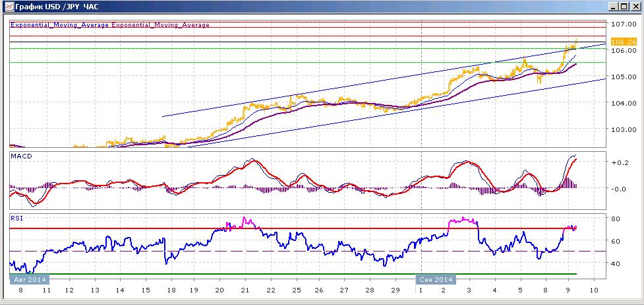Viewport: 644px width, 305px height.
Task: Click the date label 11 on time axis
Action: point(46,290)
